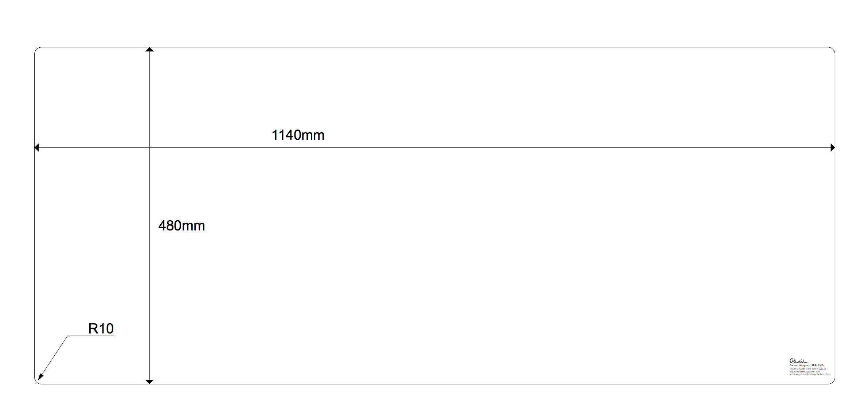Click the 'Ensure template is the correct way up' line

pyautogui.click(x=808, y=369)
